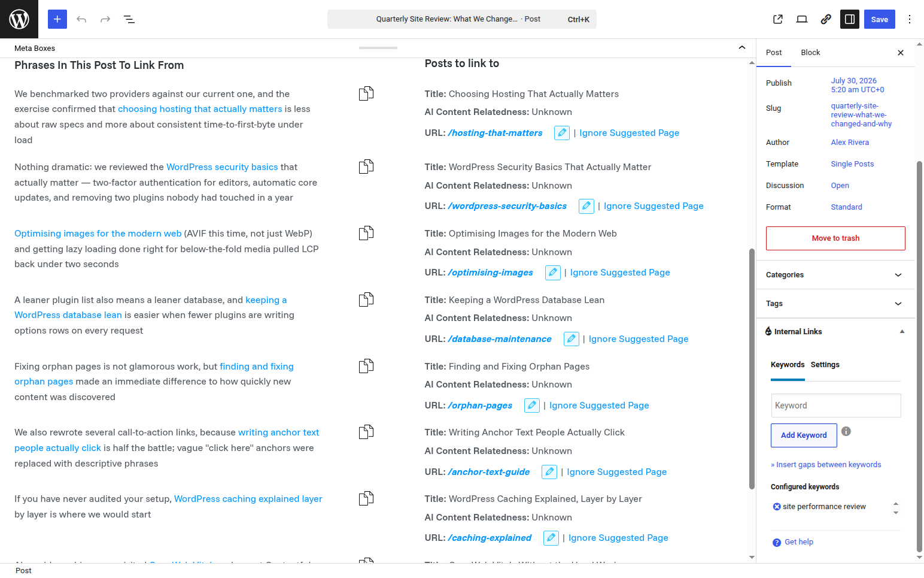
Task: Copy the orphan pages phrase icon
Action: (366, 366)
